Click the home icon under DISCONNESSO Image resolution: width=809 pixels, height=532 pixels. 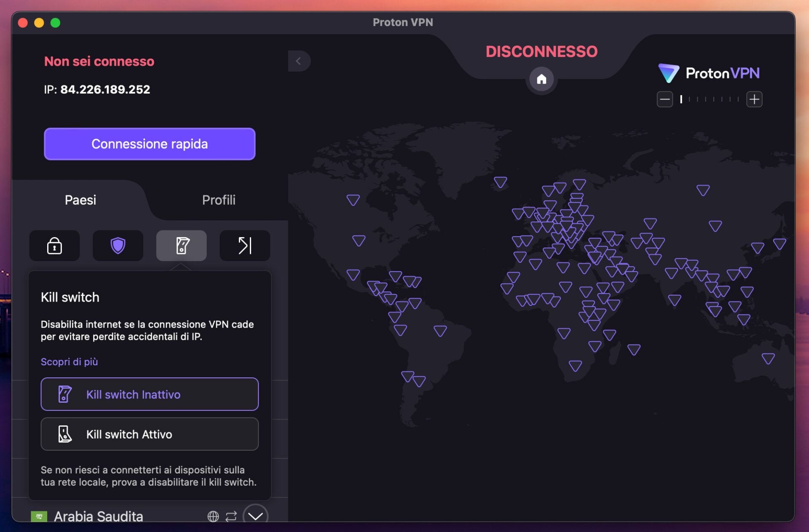(541, 79)
